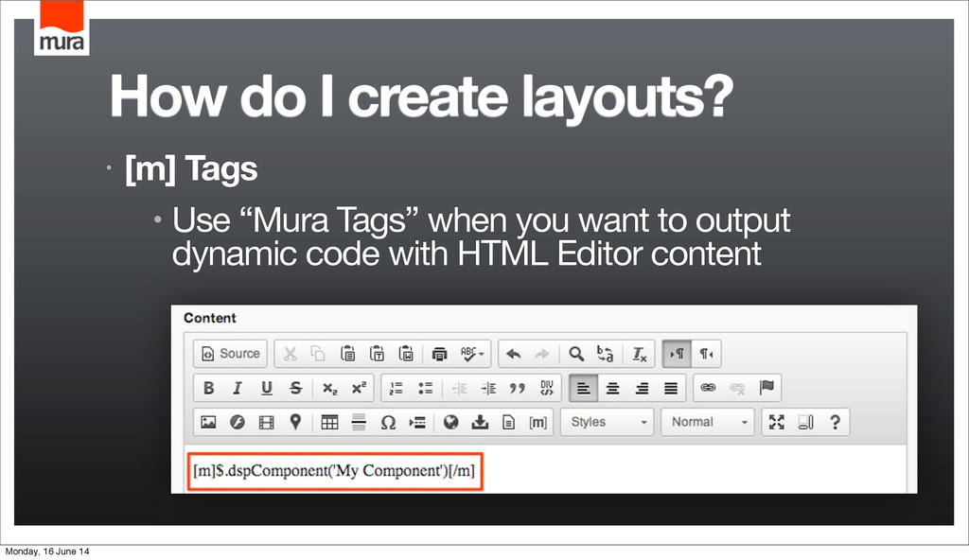The width and height of the screenshot is (969, 560).
Task: Click the Undo arrow
Action: (513, 354)
